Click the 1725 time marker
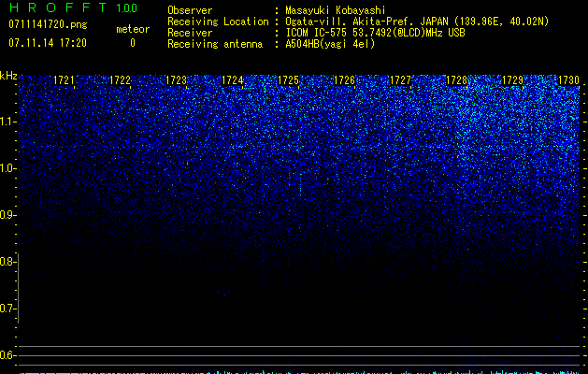 point(288,80)
